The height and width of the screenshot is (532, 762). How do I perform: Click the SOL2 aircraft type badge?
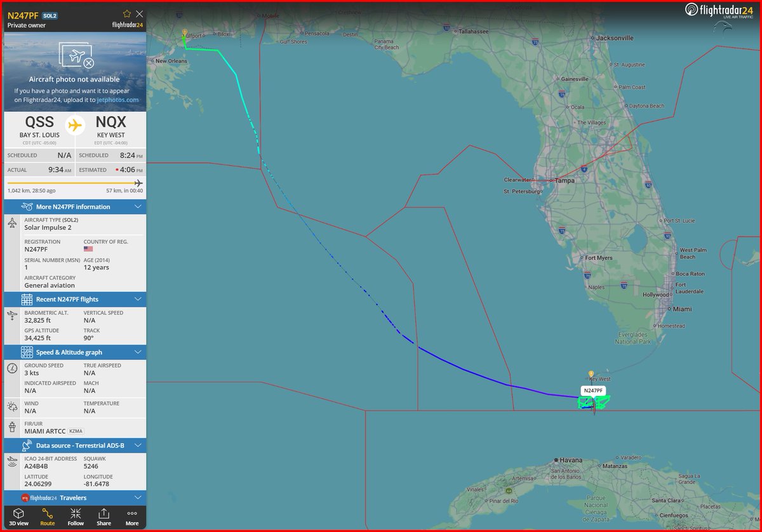(50, 15)
